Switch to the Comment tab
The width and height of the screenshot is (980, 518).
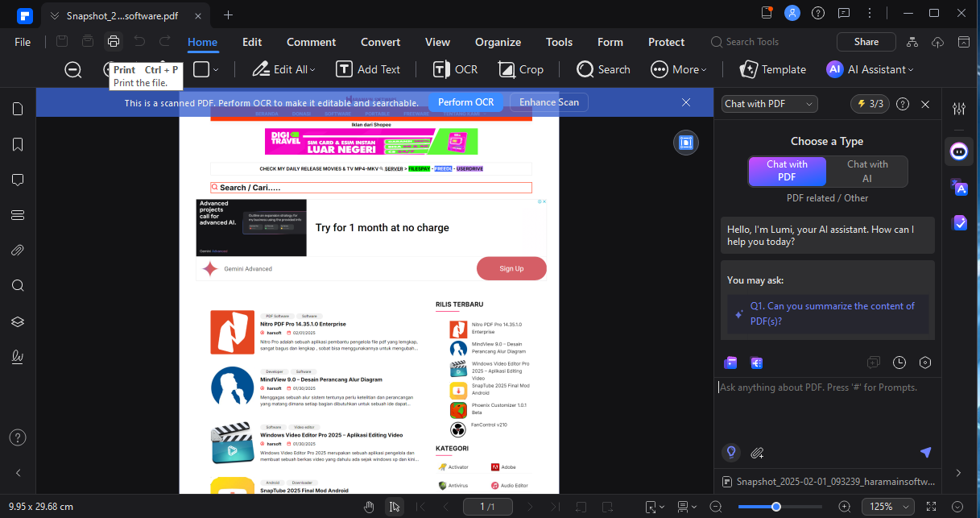click(311, 42)
